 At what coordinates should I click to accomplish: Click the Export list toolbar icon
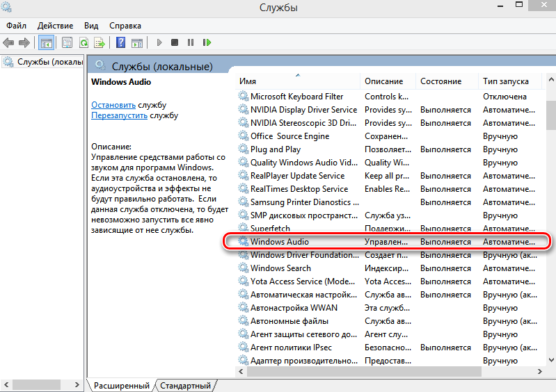coord(100,43)
